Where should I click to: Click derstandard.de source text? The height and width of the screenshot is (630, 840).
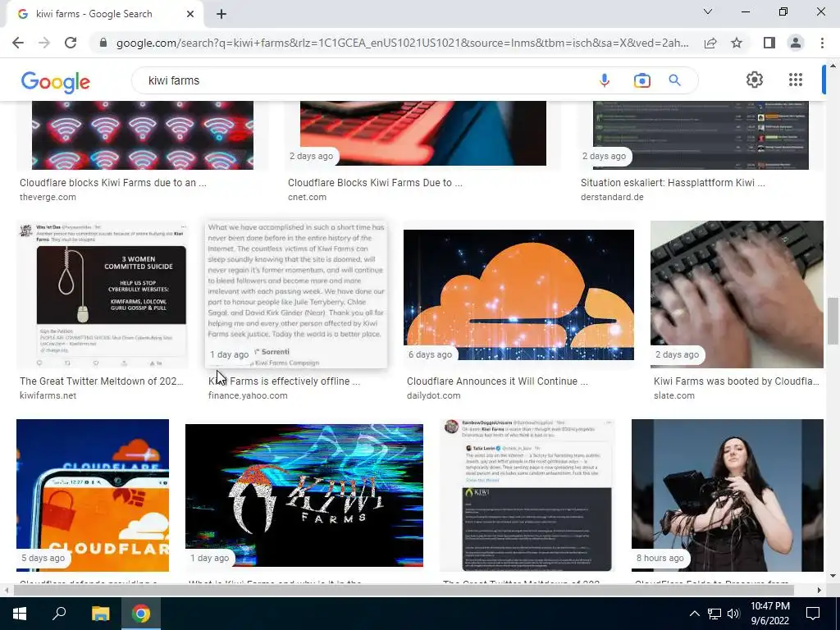click(x=612, y=197)
